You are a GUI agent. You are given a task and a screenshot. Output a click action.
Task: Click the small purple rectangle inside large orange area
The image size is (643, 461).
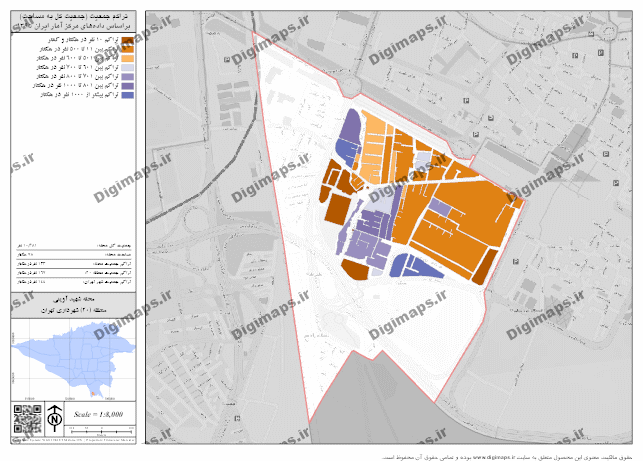tap(441, 208)
